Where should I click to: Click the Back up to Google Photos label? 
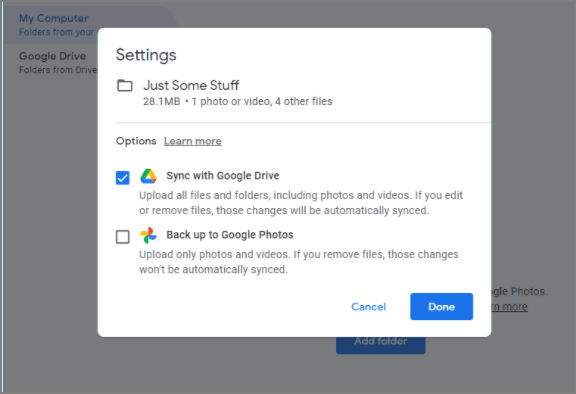230,235
